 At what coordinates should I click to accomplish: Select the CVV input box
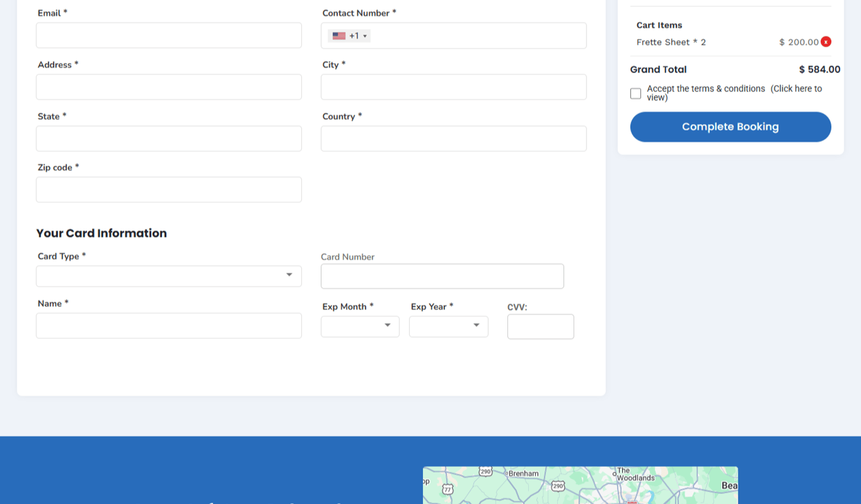[x=541, y=326]
